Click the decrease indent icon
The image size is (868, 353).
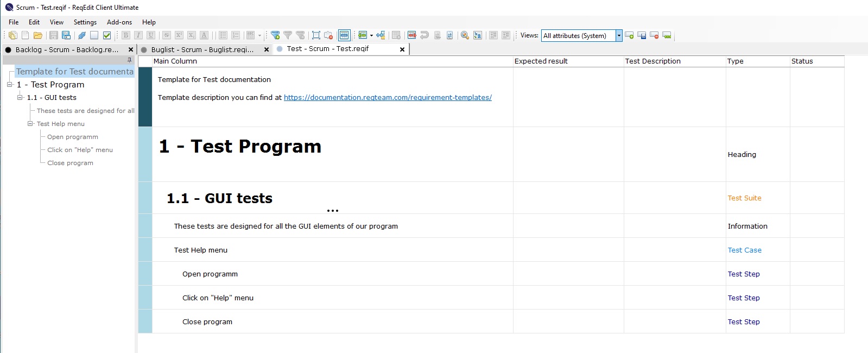(x=493, y=35)
